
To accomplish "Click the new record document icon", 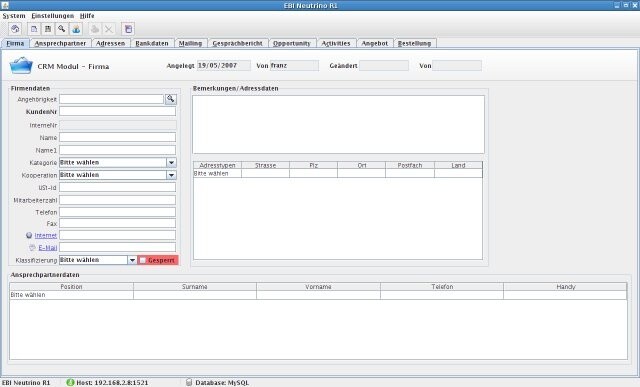I will 34,29.
